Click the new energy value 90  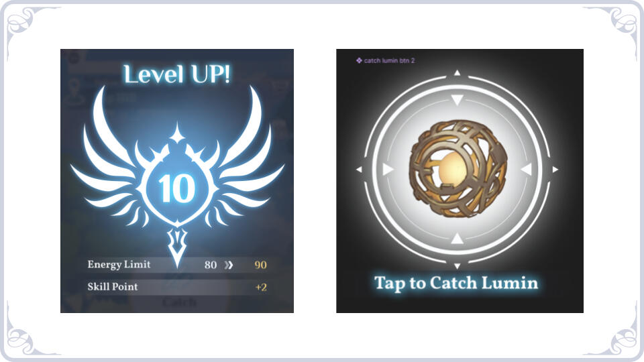click(260, 265)
